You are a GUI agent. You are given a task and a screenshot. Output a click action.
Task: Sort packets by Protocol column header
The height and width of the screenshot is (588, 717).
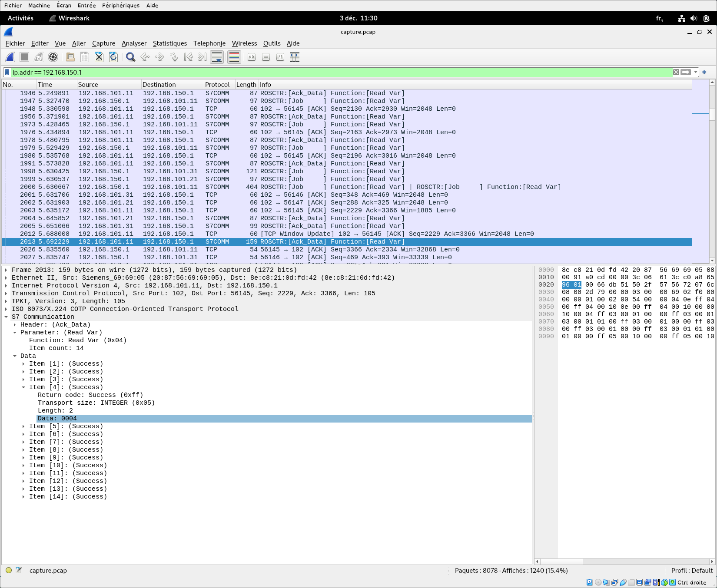[x=219, y=84]
